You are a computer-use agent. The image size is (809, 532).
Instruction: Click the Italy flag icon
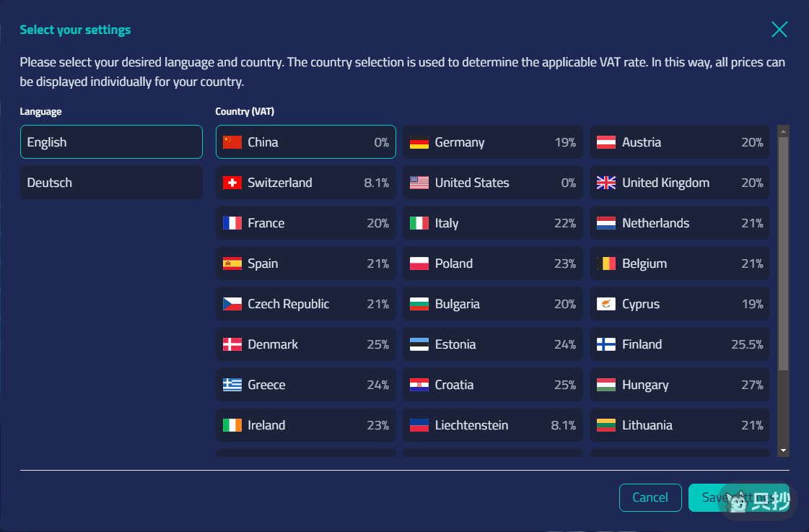419,223
